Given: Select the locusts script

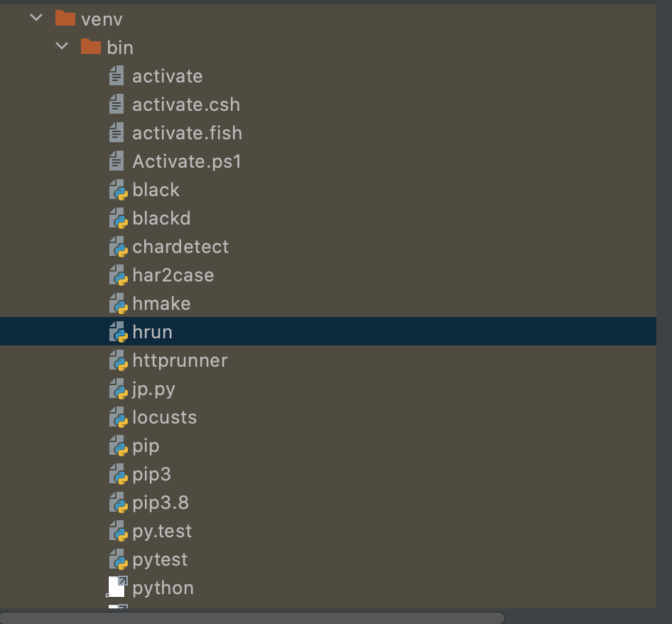Looking at the screenshot, I should (165, 417).
